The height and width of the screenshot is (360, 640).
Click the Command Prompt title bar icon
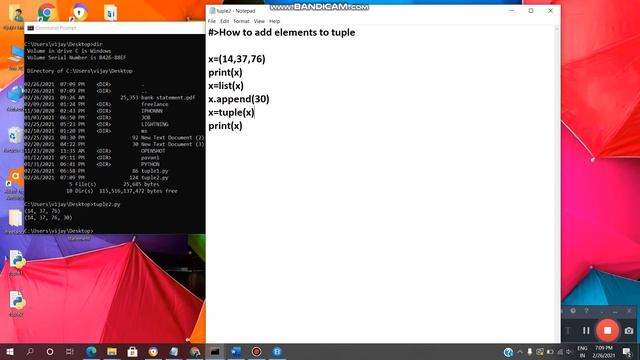click(30, 28)
